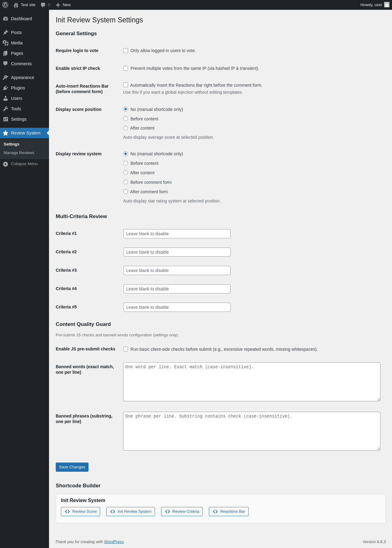Enable JS pre-submit checks checkbox
The image size is (392, 548).
pos(126,349)
